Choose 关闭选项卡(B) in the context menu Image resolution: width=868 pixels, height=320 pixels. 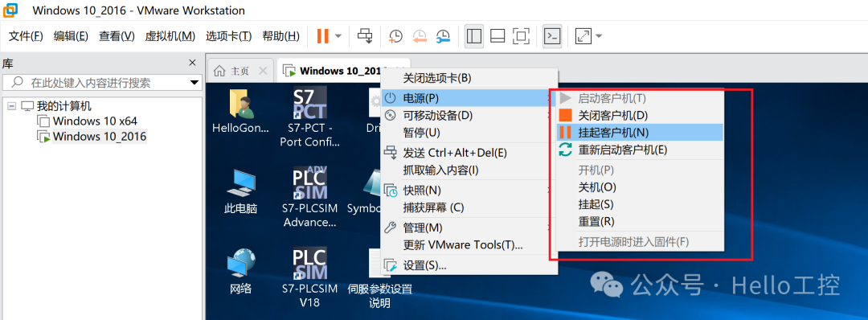(x=469, y=78)
